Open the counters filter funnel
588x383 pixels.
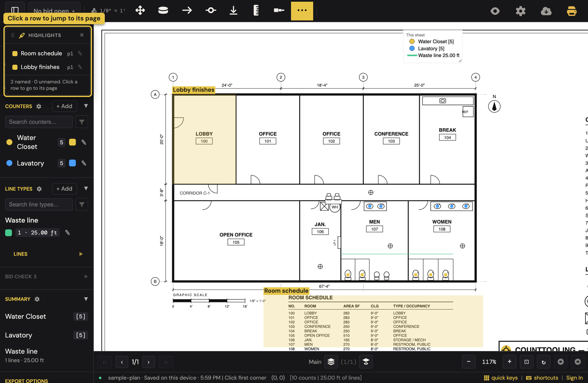82,122
